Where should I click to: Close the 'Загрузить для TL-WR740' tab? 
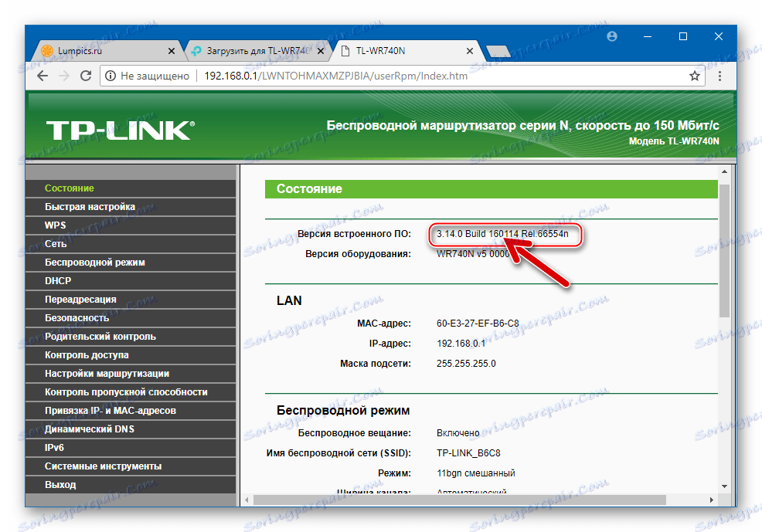[x=320, y=50]
